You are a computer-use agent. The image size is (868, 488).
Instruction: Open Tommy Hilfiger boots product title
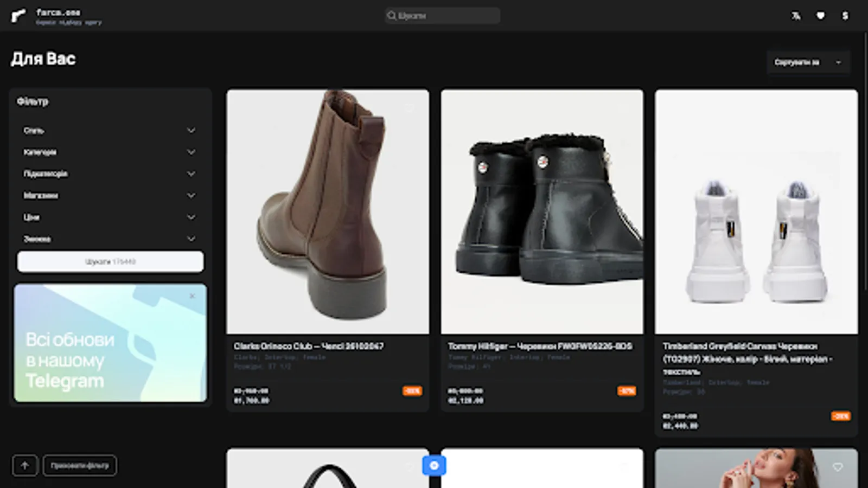click(540, 346)
